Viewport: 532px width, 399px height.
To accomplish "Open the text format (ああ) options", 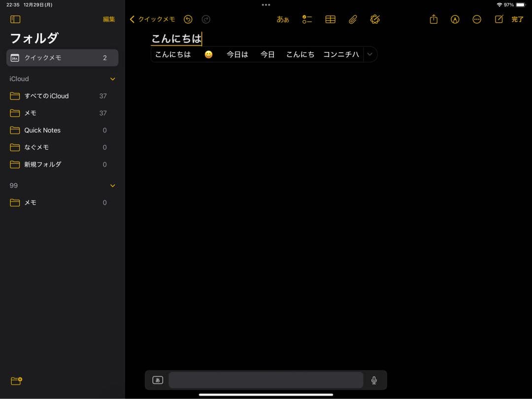I will pos(283,20).
